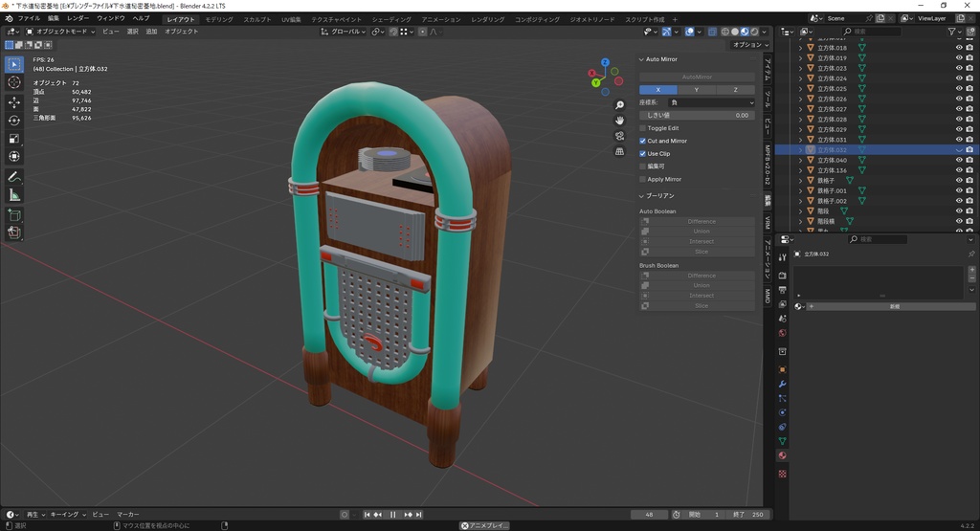Click the Blender logo menu icon
980x531 pixels.
tap(8, 19)
